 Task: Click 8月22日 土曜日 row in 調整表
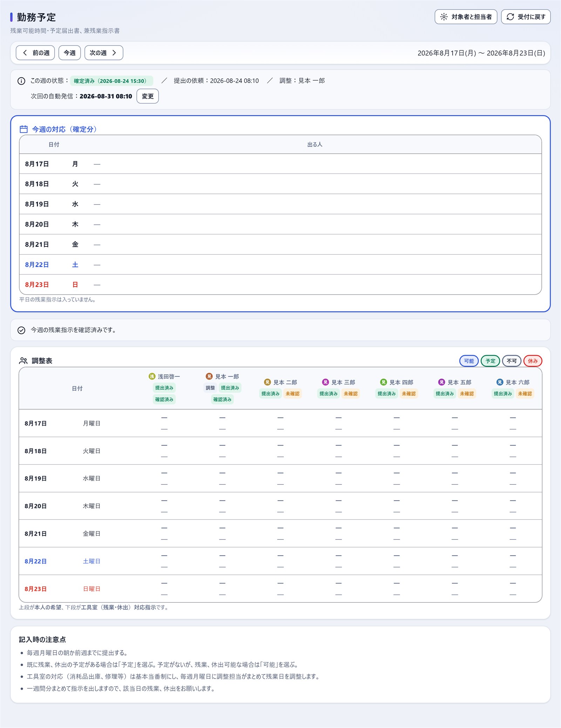(280, 561)
